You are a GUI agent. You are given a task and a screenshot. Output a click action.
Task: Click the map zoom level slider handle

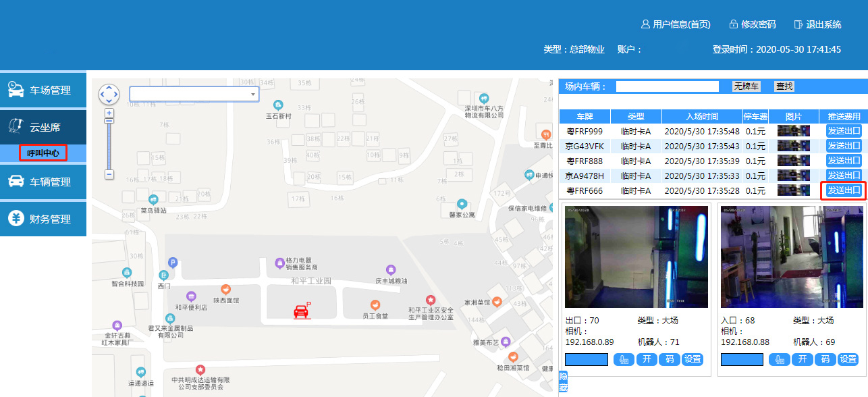(109, 121)
